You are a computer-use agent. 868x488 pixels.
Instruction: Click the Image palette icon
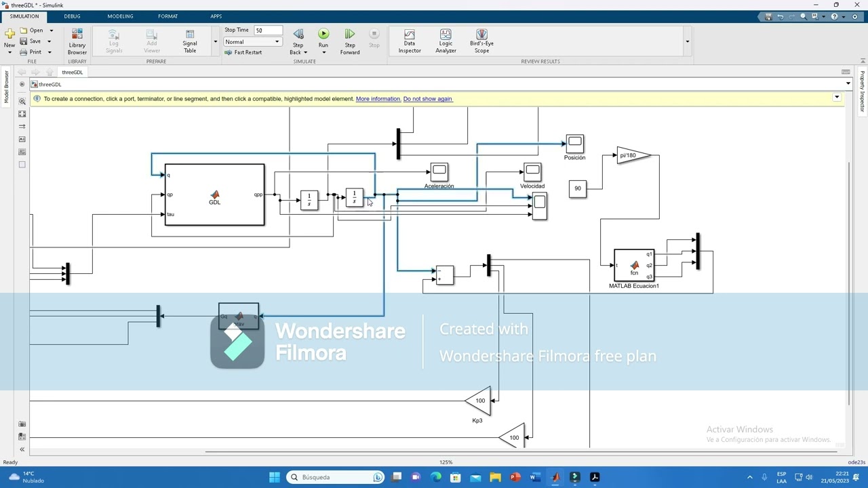22,152
